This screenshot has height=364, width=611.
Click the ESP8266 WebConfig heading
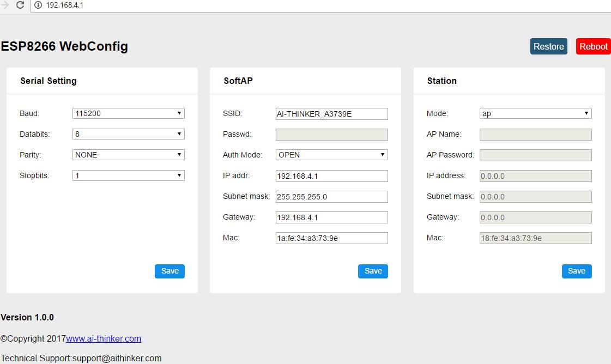tap(64, 46)
